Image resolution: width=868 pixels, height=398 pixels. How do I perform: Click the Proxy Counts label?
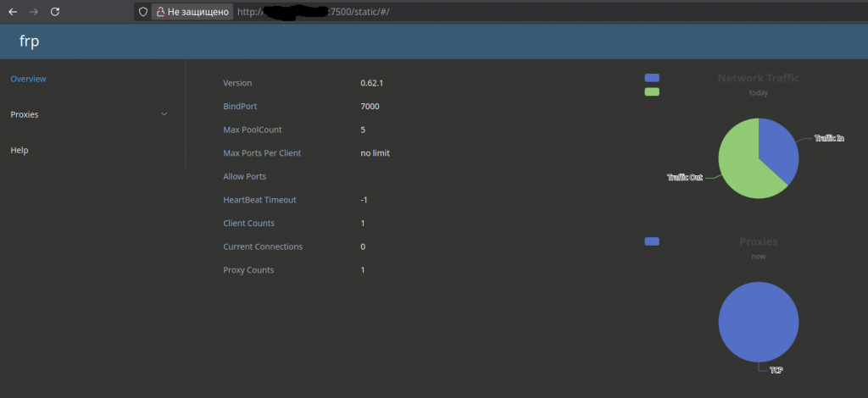point(248,270)
